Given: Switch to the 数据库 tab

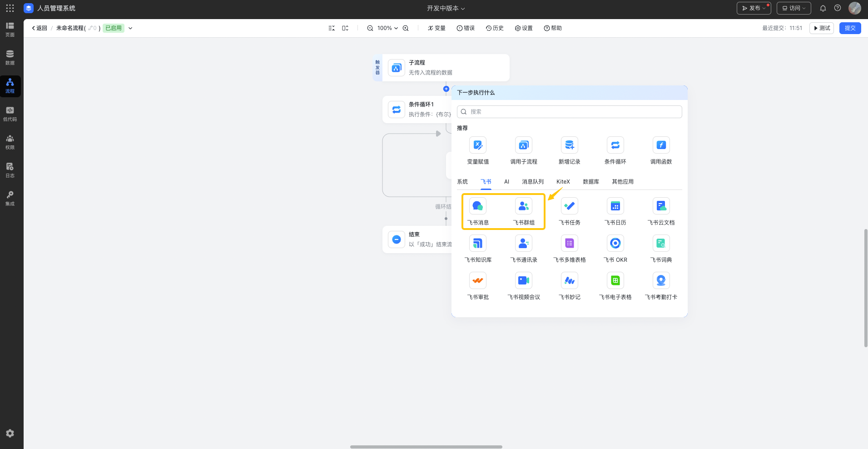Looking at the screenshot, I should (x=591, y=182).
